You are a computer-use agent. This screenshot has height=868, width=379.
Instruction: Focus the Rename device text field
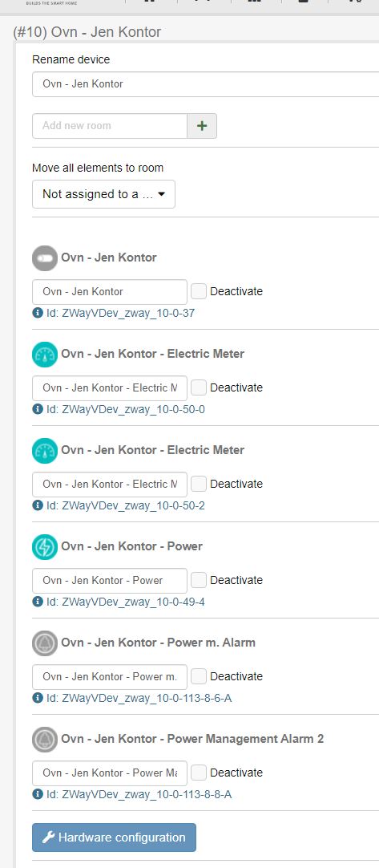(205, 84)
